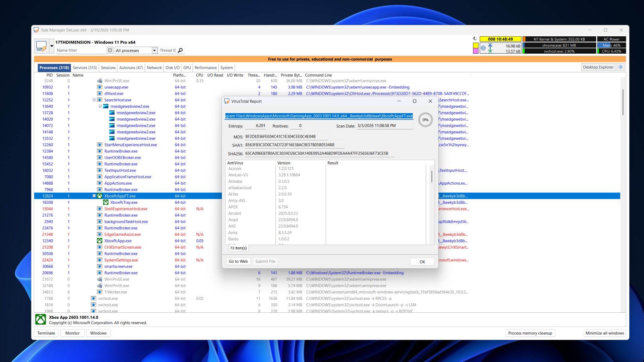644x362 pixels.
Task: Open the Disk I/O tab
Action: click(x=172, y=68)
